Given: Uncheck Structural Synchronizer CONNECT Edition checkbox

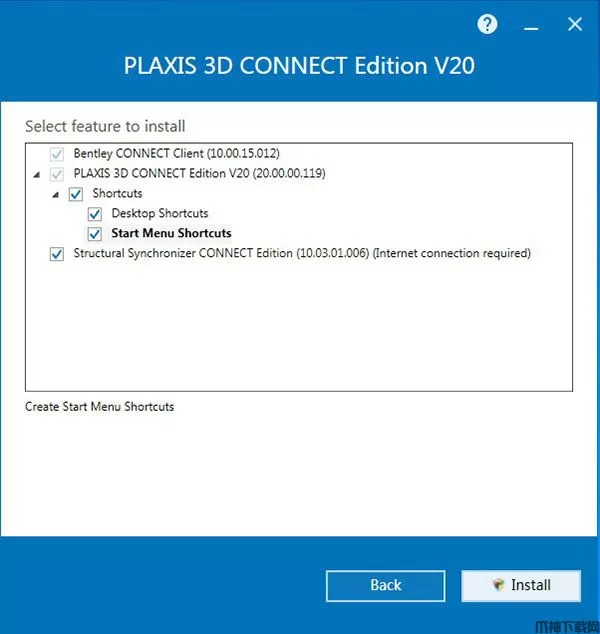Looking at the screenshot, I should (x=57, y=254).
